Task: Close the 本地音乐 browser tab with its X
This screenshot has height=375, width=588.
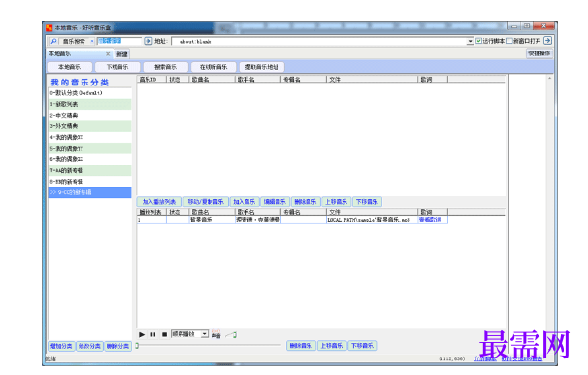Action: (108, 54)
